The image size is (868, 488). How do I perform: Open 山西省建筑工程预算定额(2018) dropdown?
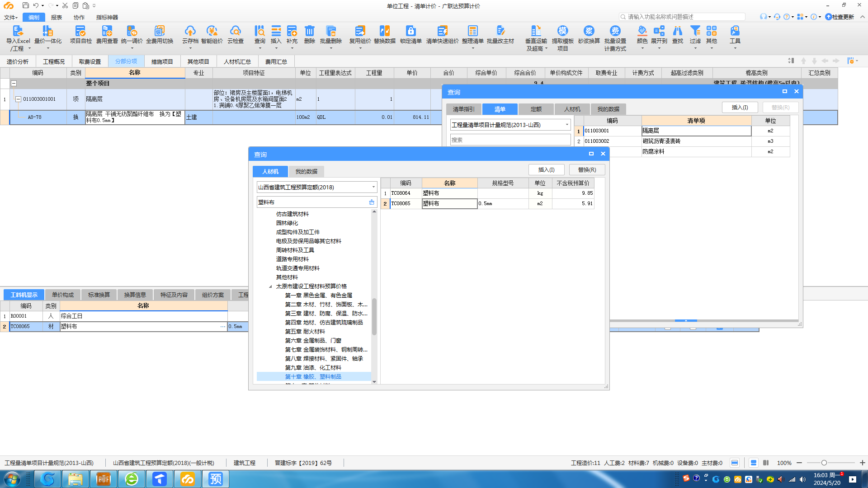pos(373,187)
